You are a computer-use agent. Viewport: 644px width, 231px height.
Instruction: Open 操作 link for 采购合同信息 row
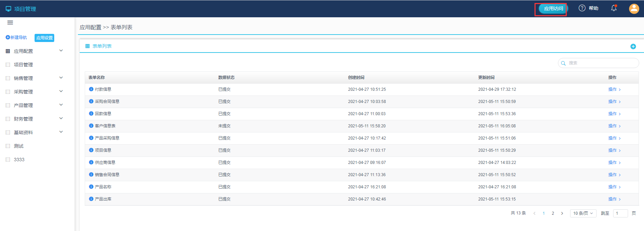614,102
